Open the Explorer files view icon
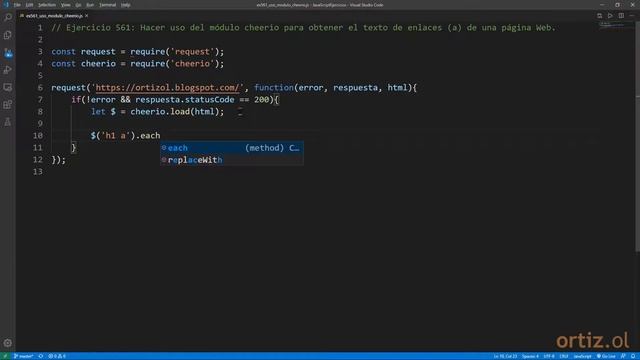 [8, 35]
